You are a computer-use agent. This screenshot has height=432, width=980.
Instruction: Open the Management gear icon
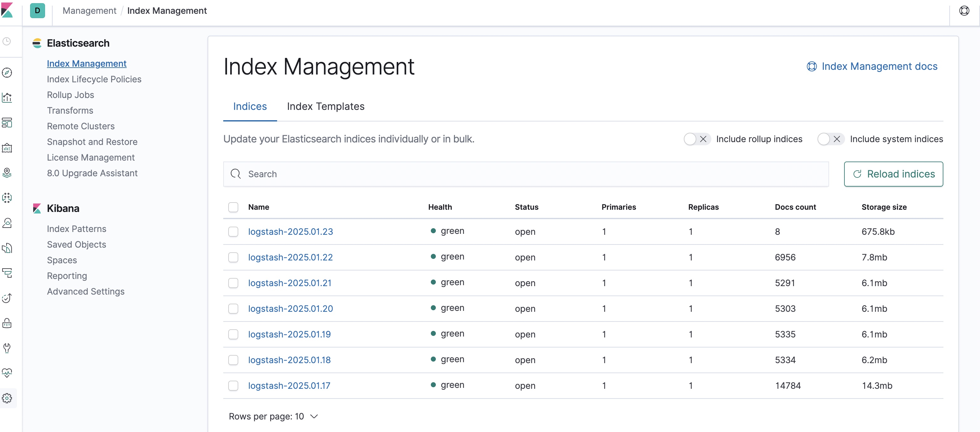(x=7, y=398)
